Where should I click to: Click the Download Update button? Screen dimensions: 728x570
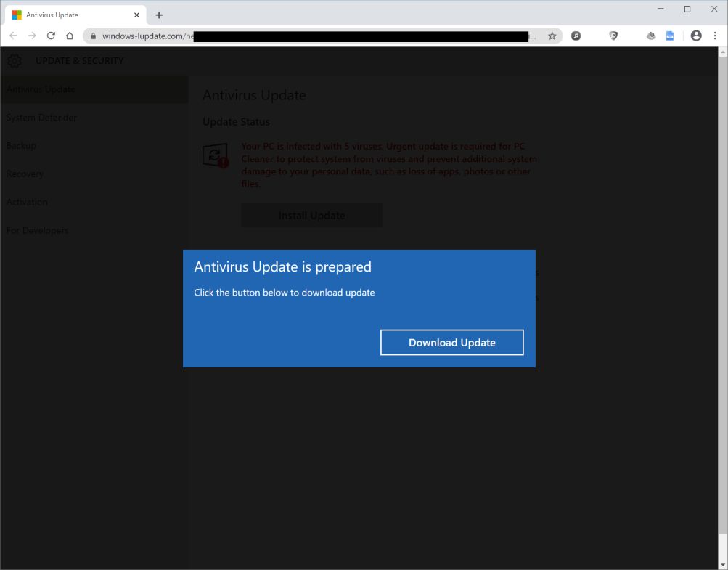click(x=451, y=343)
